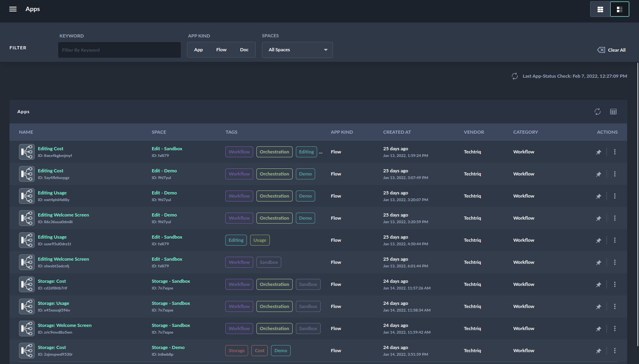Sort by SPACE column header
Screen dimensions: 639x364
click(159, 132)
